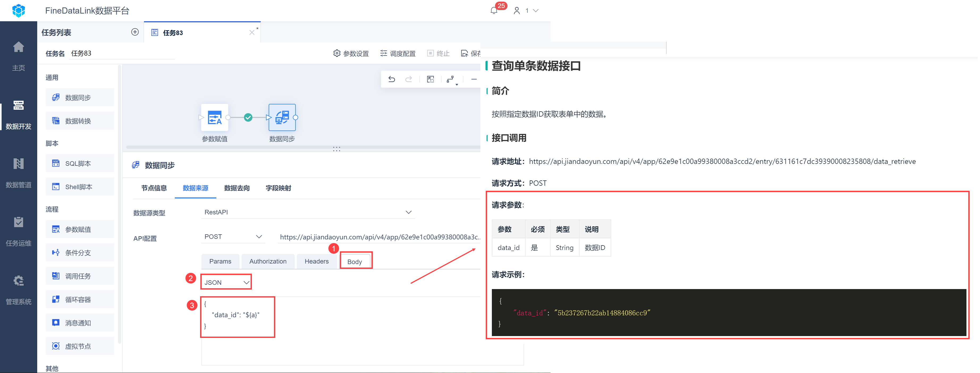Switch to the 数据去向 tab
This screenshot has width=980, height=373.
pos(237,188)
